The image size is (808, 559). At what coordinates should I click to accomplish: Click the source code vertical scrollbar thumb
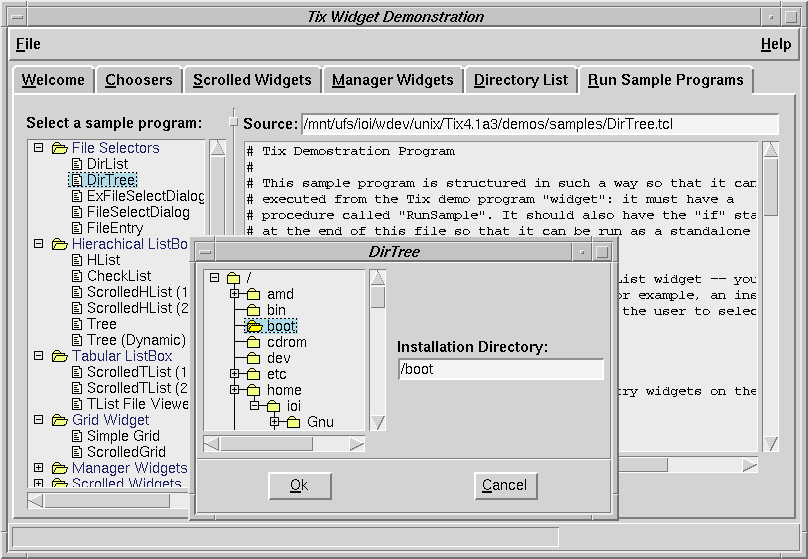[771, 187]
